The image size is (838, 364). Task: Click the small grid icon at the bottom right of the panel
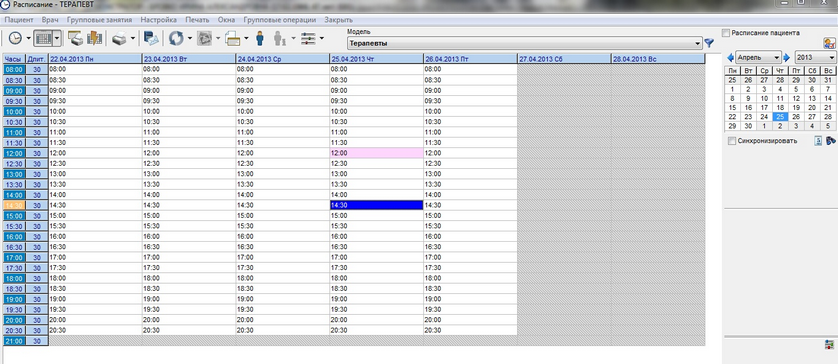pyautogui.click(x=829, y=345)
